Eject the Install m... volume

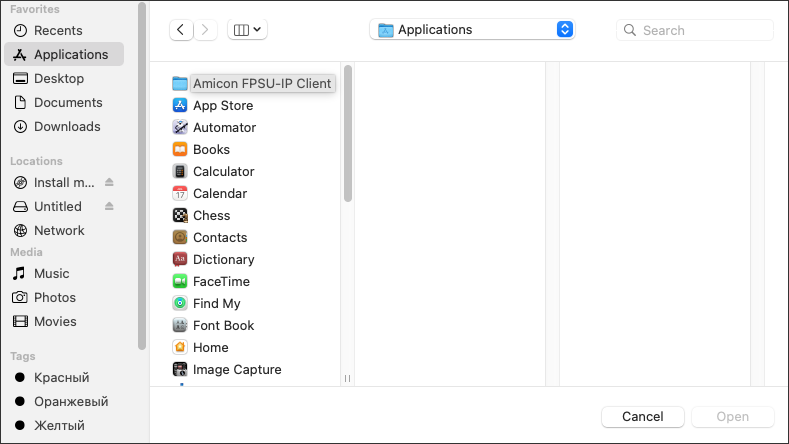109,182
